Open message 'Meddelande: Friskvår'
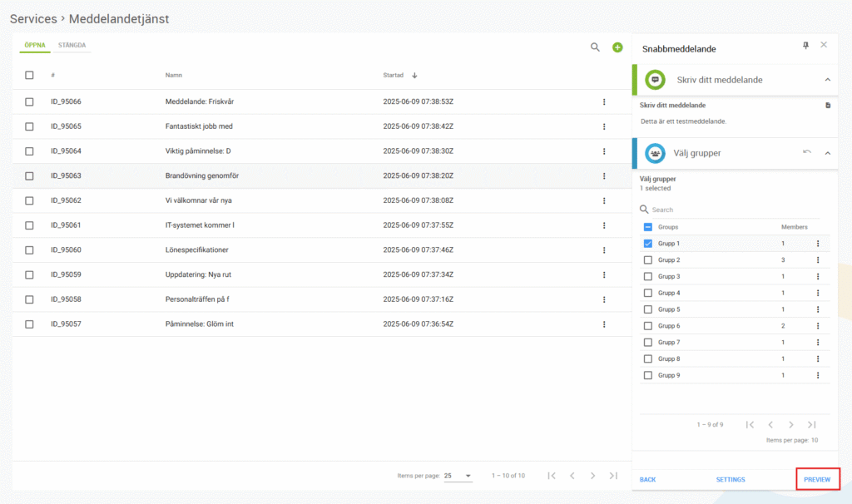The height and width of the screenshot is (504, 852). click(x=200, y=101)
